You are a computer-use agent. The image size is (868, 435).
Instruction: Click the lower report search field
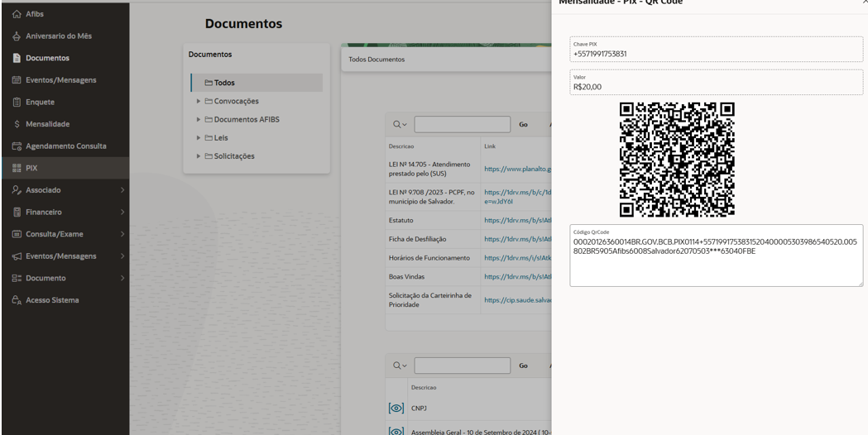coord(463,366)
